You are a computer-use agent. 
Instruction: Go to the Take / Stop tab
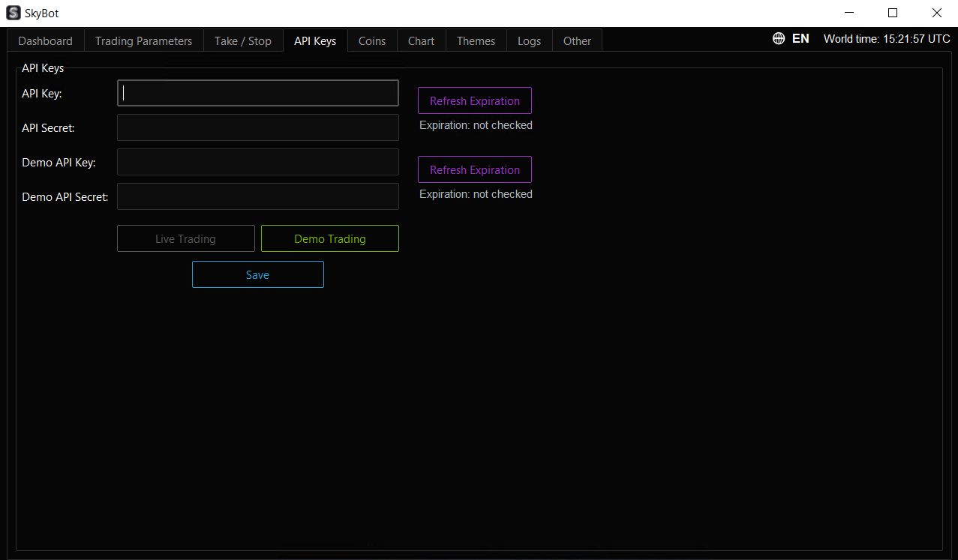coord(243,41)
